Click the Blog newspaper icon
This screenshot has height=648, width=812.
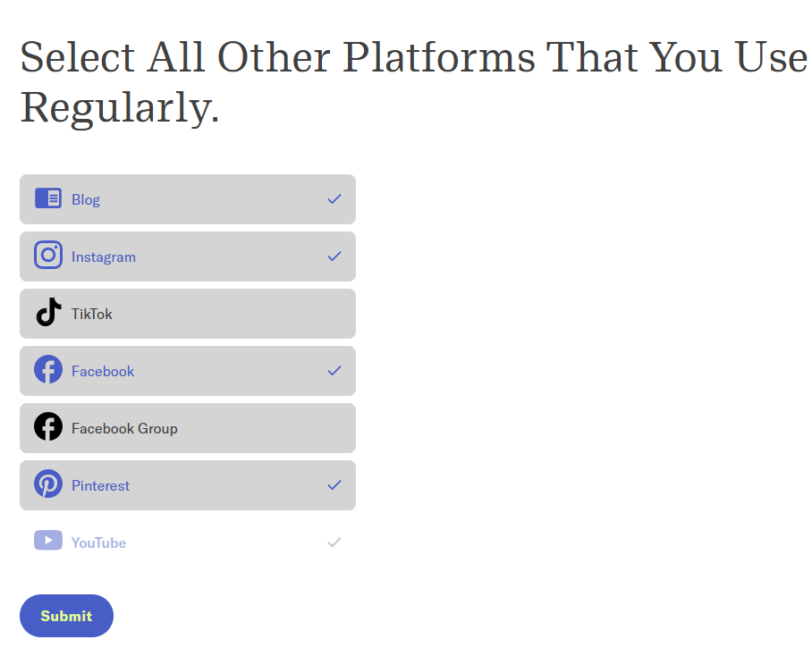(48, 198)
